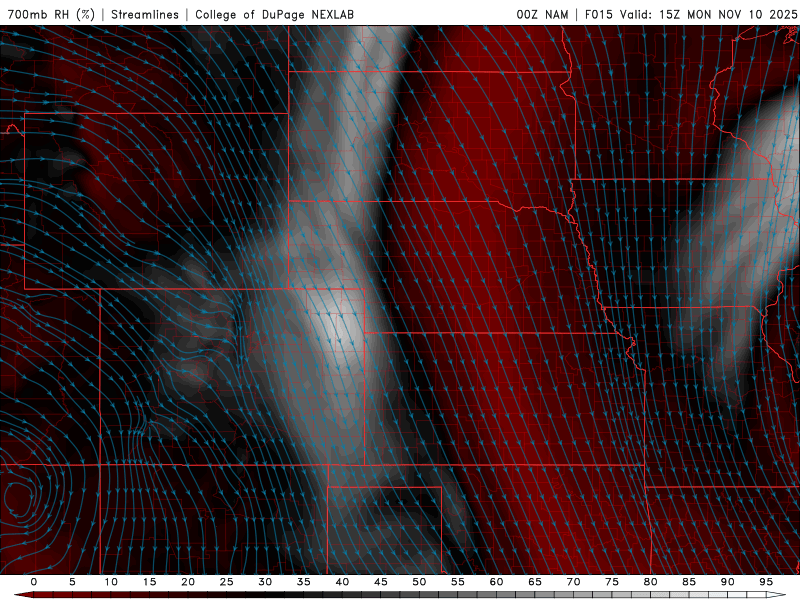Click the colorbar label "45"
The image size is (800, 600).
coord(381,582)
